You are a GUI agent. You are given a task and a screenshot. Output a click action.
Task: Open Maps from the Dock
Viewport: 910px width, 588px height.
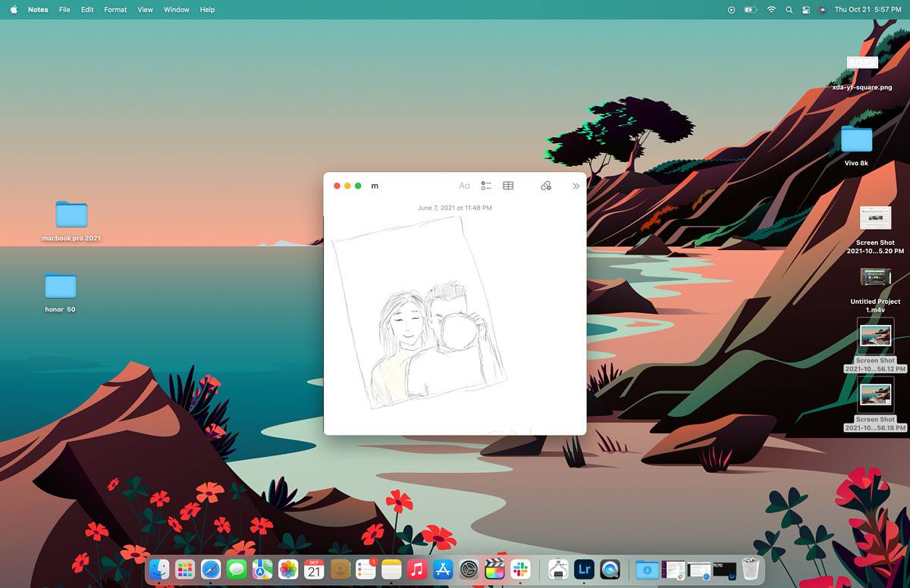262,569
